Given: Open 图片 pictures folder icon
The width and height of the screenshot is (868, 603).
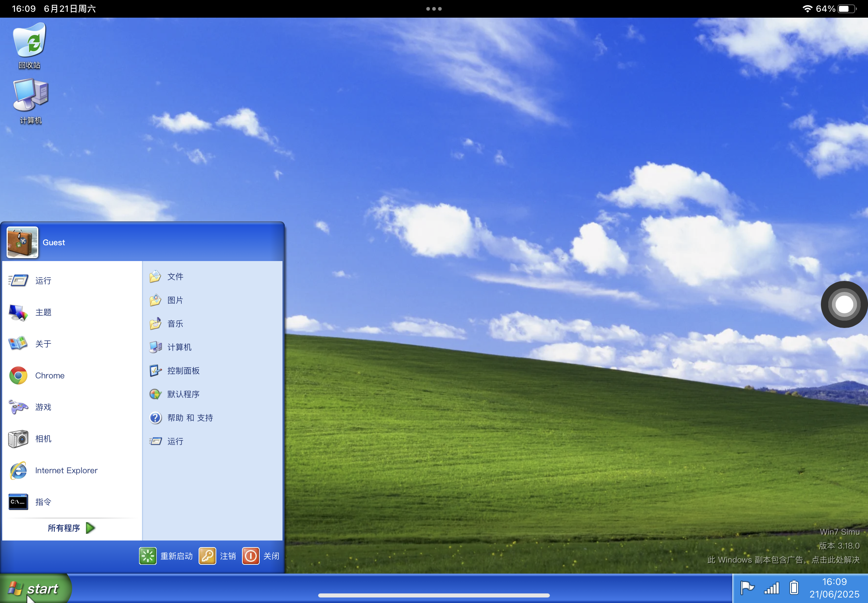Looking at the screenshot, I should (155, 300).
